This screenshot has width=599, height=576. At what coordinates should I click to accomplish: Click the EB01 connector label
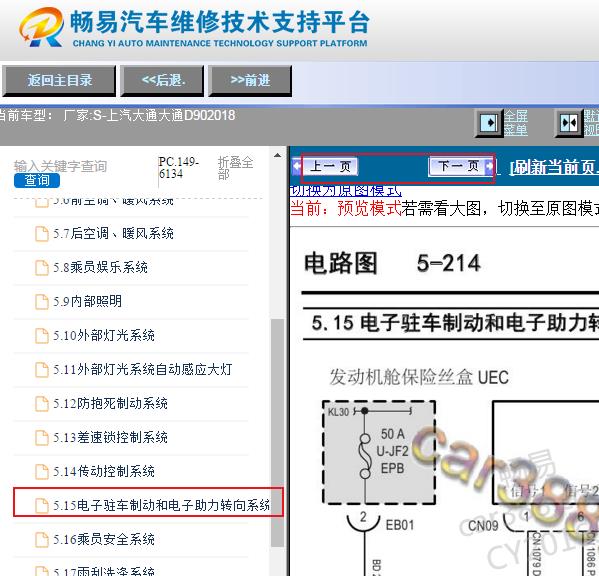coord(400,525)
